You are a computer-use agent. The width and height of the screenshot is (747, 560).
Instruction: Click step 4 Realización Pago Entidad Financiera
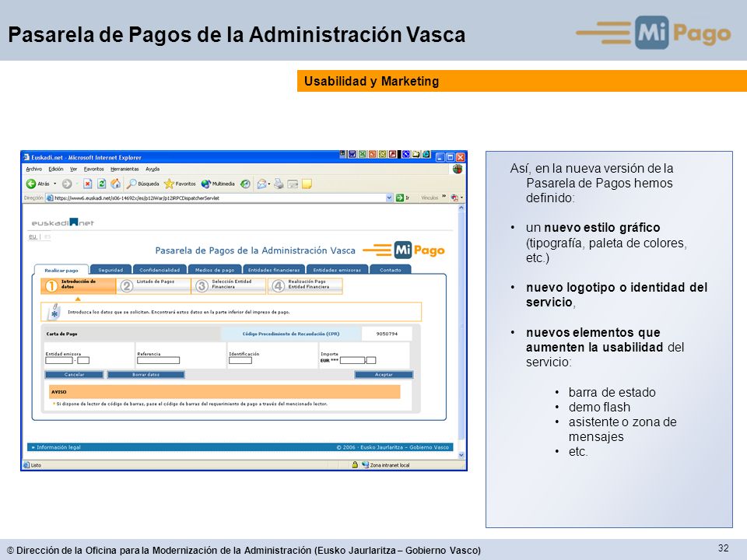[305, 285]
